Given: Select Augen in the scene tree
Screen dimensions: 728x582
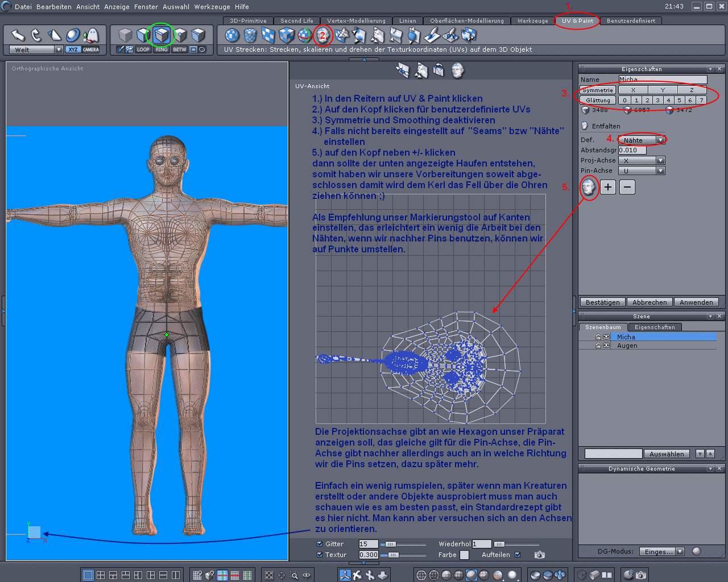Looking at the screenshot, I should pos(627,346).
